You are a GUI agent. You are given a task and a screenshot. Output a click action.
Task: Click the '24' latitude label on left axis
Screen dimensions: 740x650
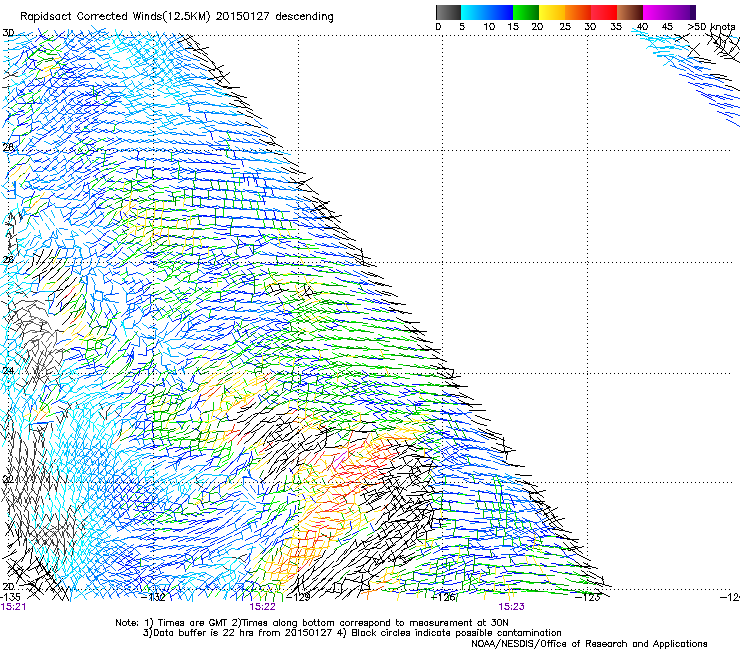pos(8,371)
